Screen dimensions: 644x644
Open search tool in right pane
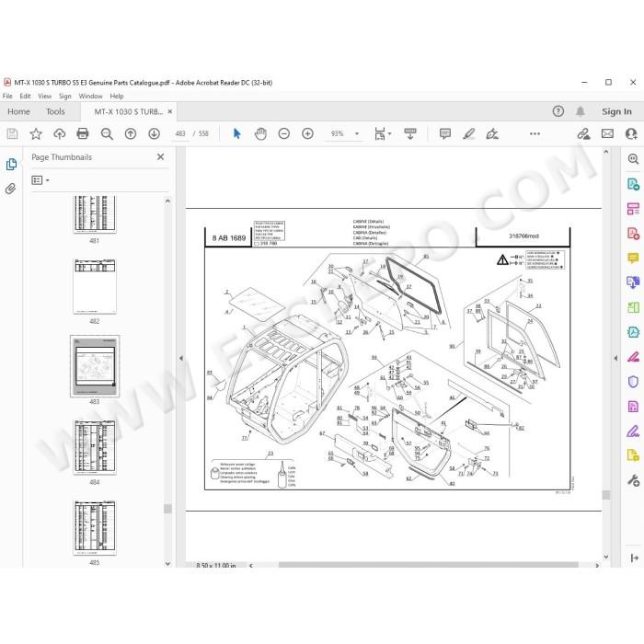tap(633, 159)
